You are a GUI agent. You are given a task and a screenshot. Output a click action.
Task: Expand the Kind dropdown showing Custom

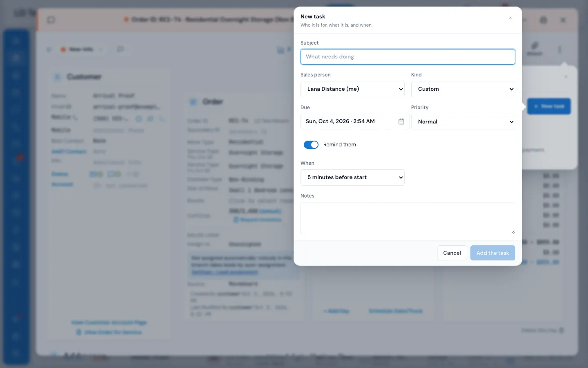tap(463, 89)
